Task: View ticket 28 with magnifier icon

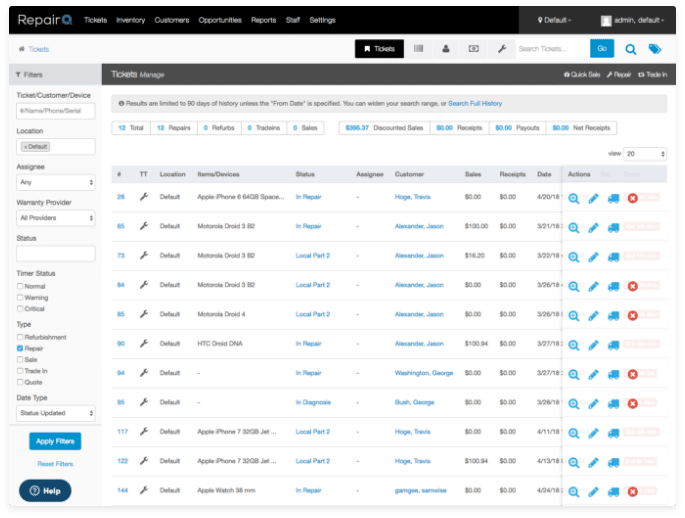Action: pyautogui.click(x=574, y=199)
